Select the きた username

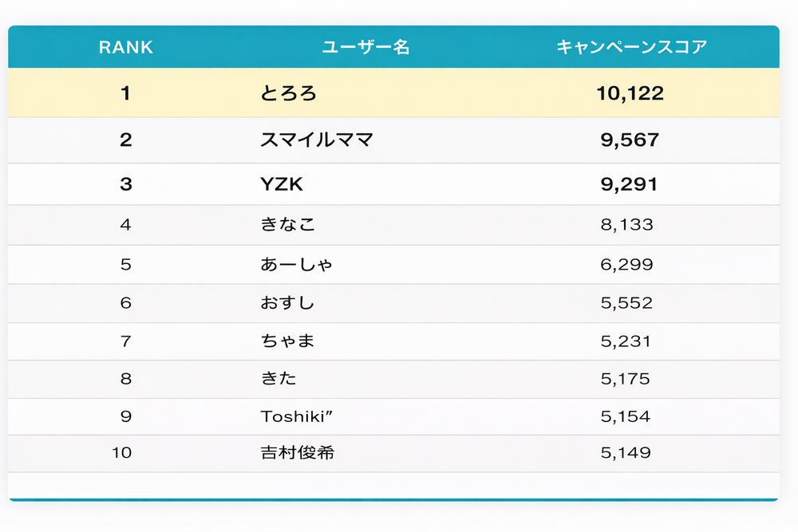tap(279, 379)
